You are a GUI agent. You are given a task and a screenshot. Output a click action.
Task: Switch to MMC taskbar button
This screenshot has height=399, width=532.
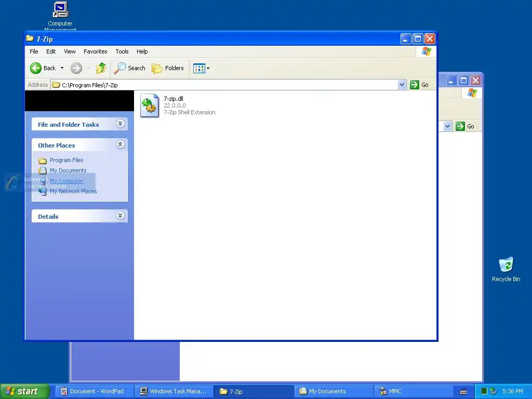[413, 391]
